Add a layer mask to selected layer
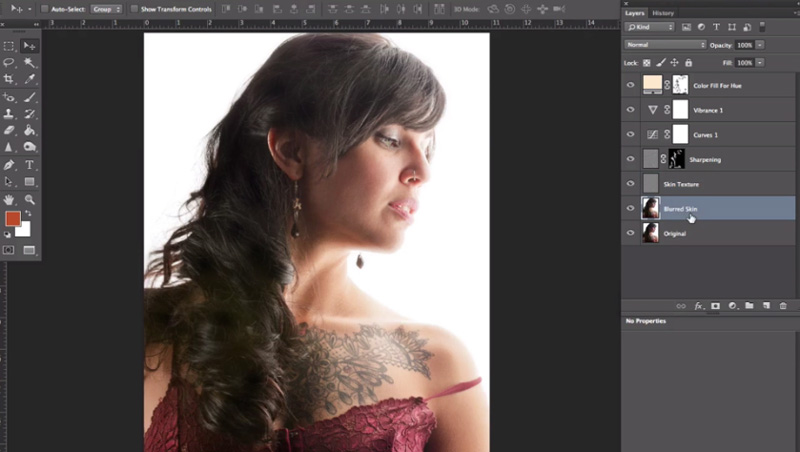Screen dimensions: 800x452 715,306
